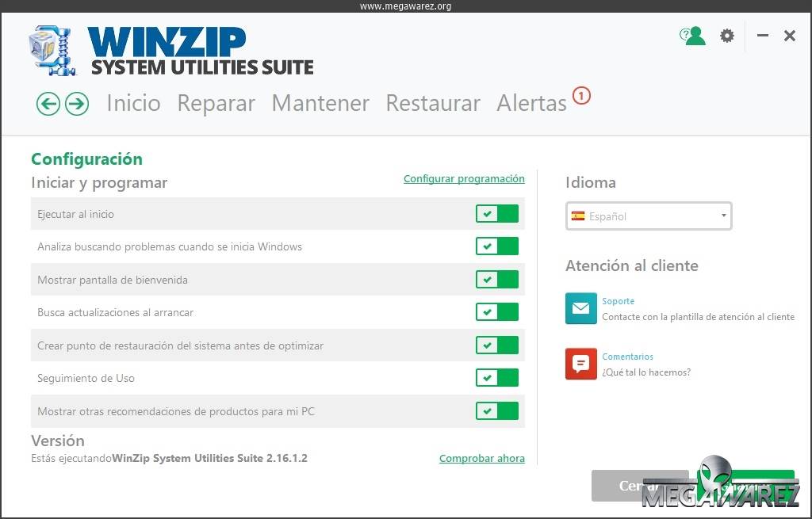Click Configurar programación link
This screenshot has height=519, width=812.
[x=464, y=178]
